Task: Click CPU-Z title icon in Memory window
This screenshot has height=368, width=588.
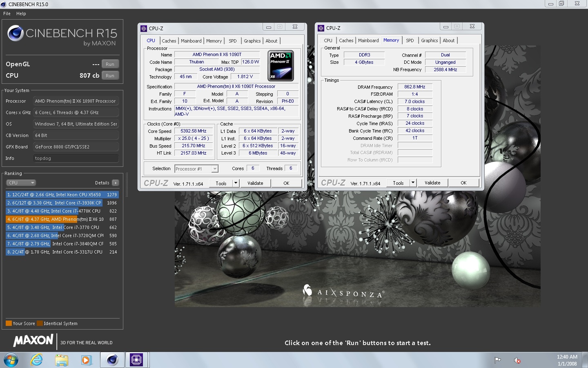Action: pyautogui.click(x=321, y=28)
